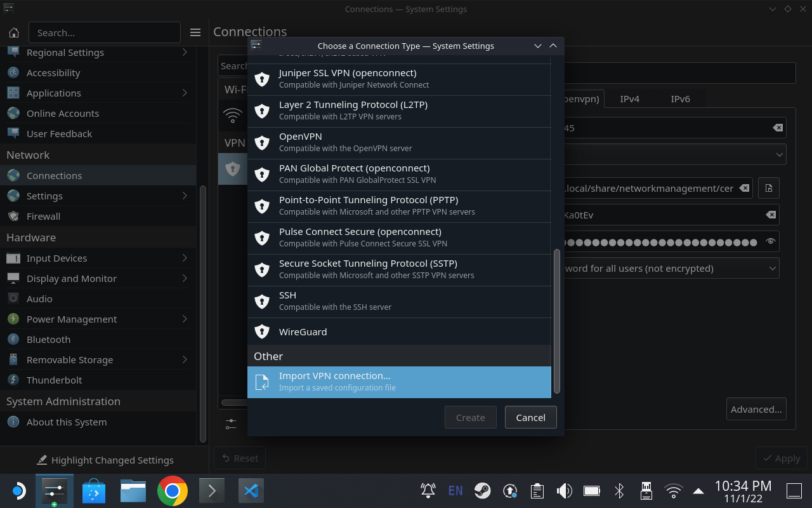812x508 pixels.
Task: Click the OpenVPN shield icon in the list
Action: (262, 143)
